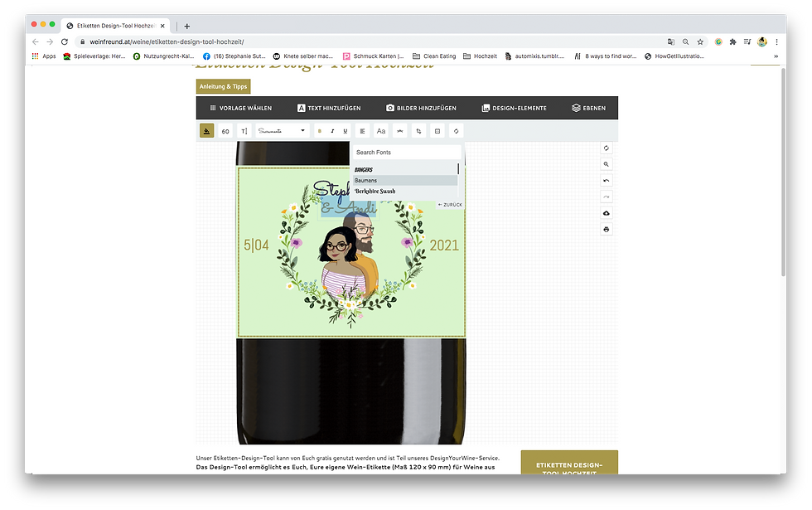Image resolution: width=812 pixels, height=510 pixels.
Task: Open the automixis.tumblr bookmark
Action: click(534, 56)
